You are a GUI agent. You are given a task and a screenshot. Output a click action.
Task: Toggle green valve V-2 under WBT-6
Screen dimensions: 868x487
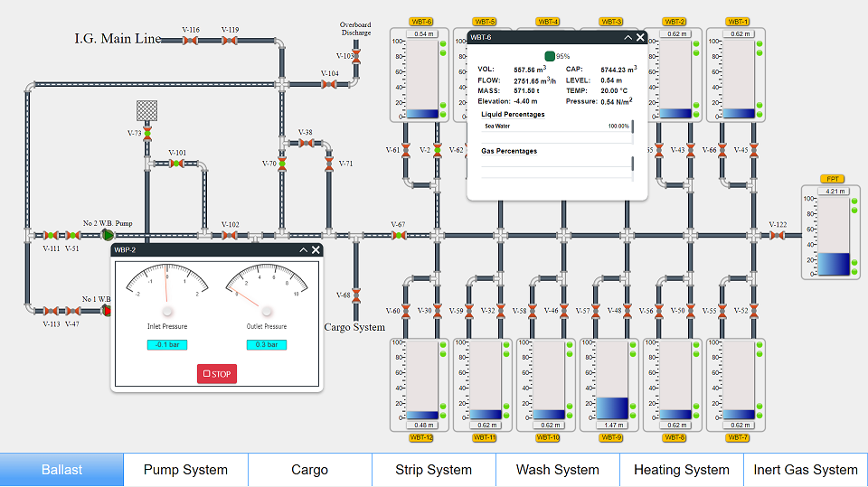tap(438, 150)
